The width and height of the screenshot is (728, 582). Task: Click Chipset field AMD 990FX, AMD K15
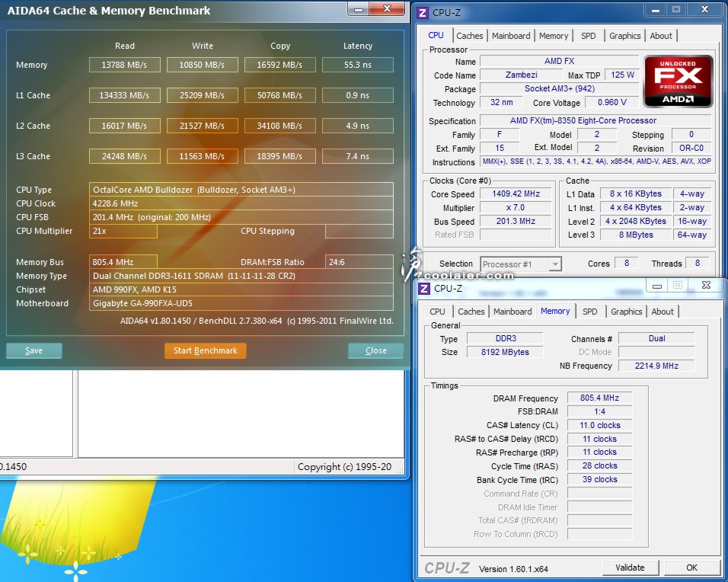(241, 289)
